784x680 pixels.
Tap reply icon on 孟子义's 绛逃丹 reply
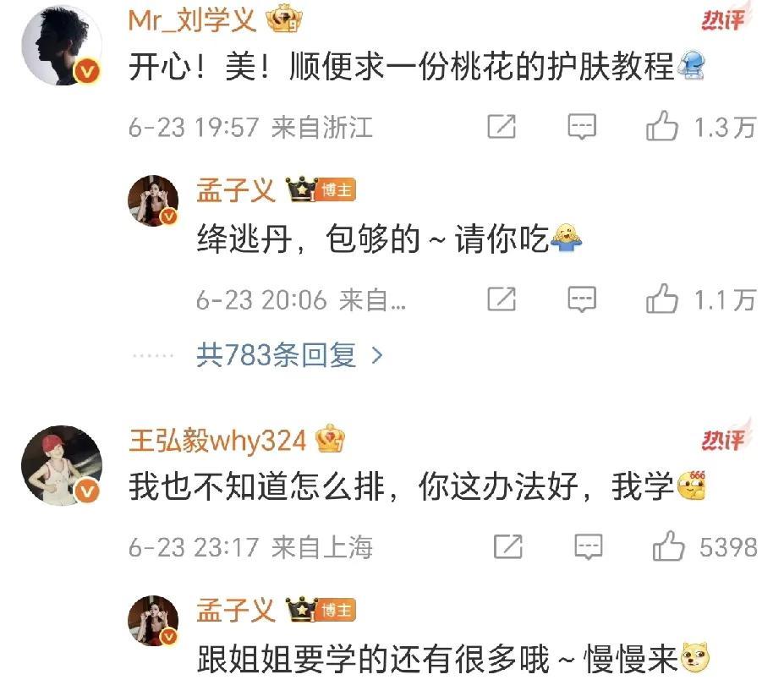click(582, 299)
